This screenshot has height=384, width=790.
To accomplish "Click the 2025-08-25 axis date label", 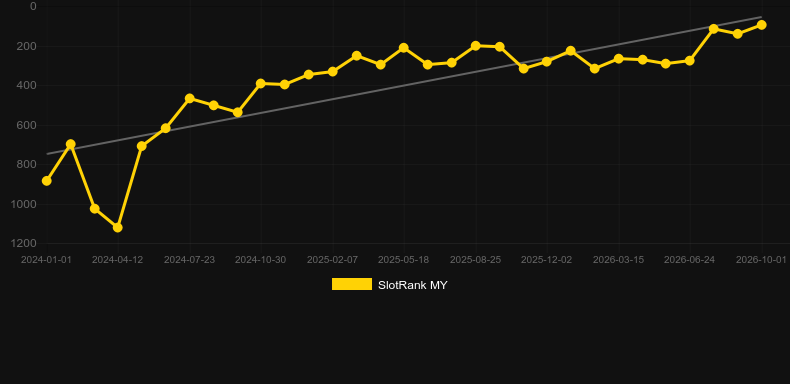I will (475, 260).
